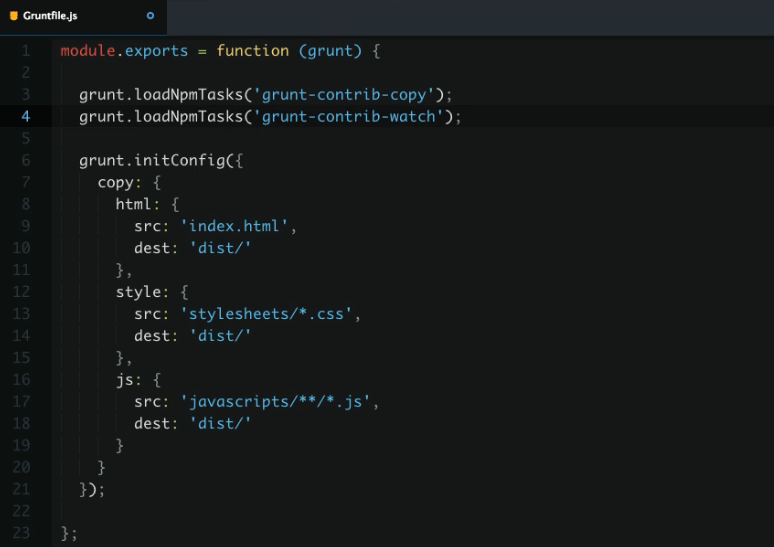Click the 'dist/' string on line 14

pos(221,336)
